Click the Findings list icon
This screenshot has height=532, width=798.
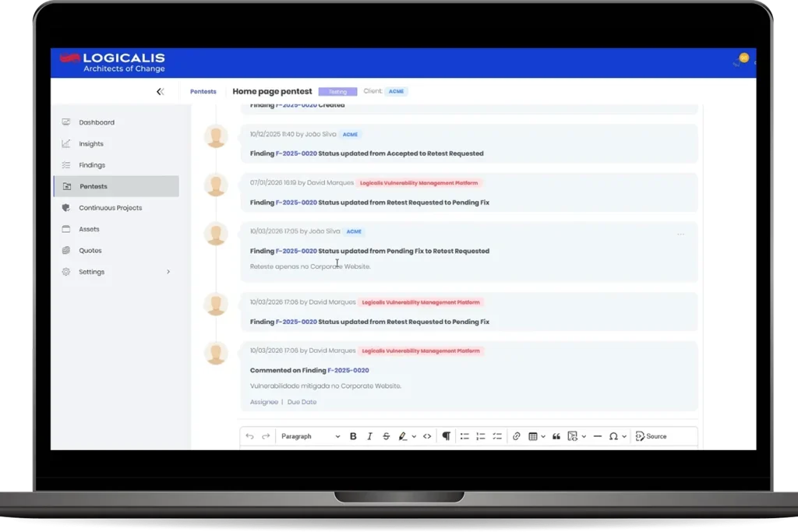[x=66, y=165]
